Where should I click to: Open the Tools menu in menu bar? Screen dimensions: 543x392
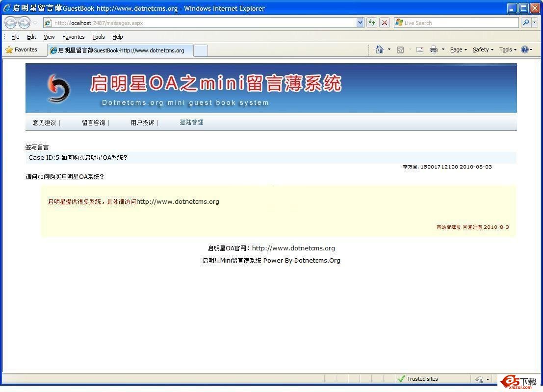pos(99,37)
